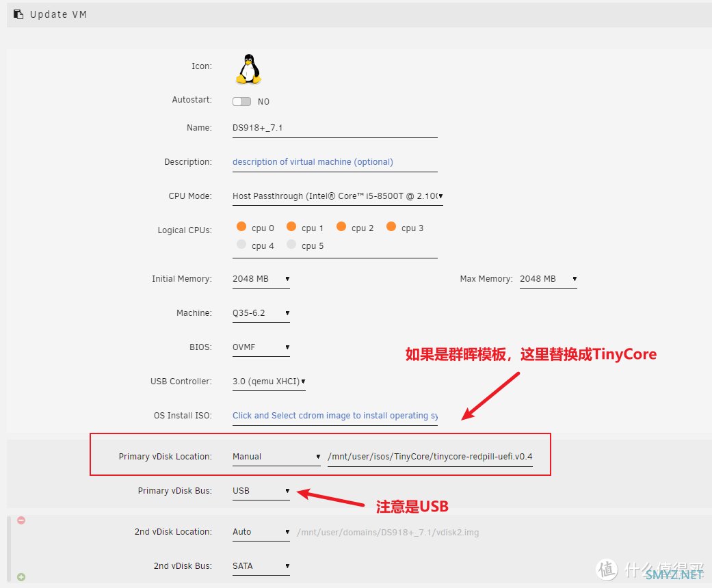The width and height of the screenshot is (712, 588).
Task: Open the Max Memory dropdown
Action: tap(549, 279)
